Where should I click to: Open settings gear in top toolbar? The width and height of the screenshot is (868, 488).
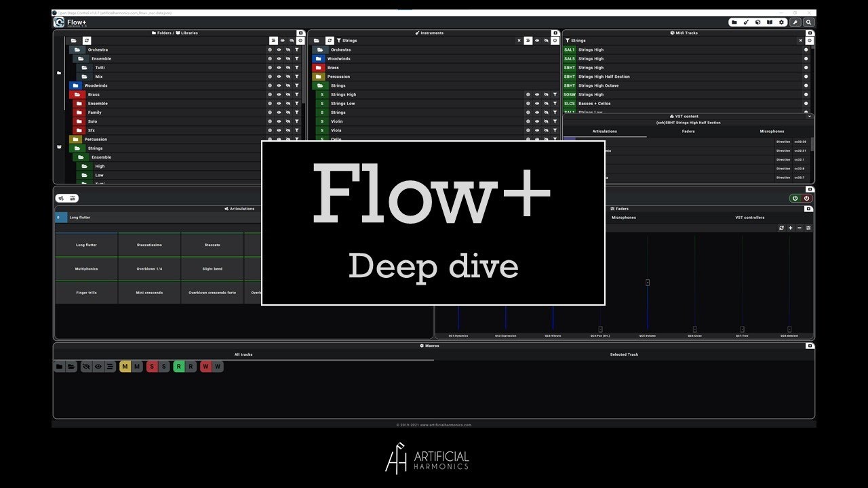point(781,22)
